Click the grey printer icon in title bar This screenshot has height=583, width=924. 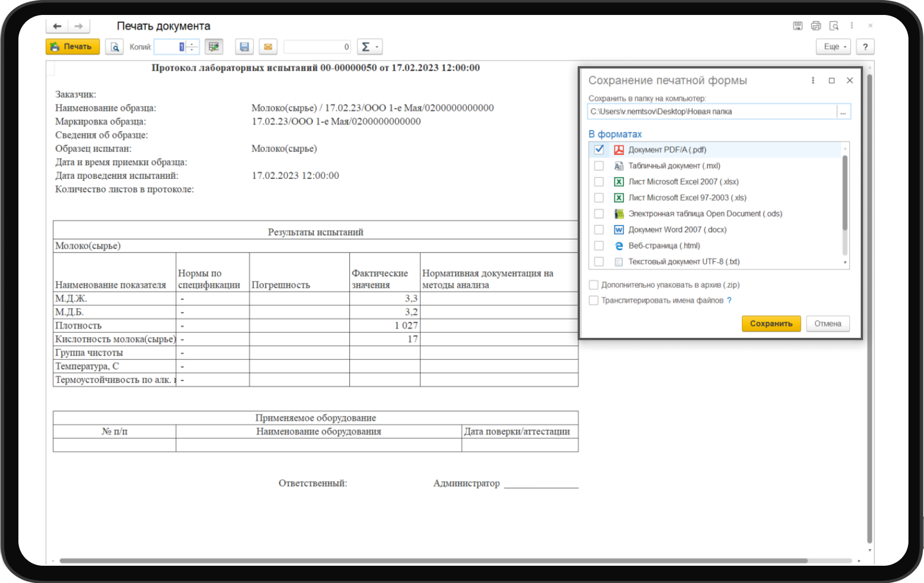[816, 26]
